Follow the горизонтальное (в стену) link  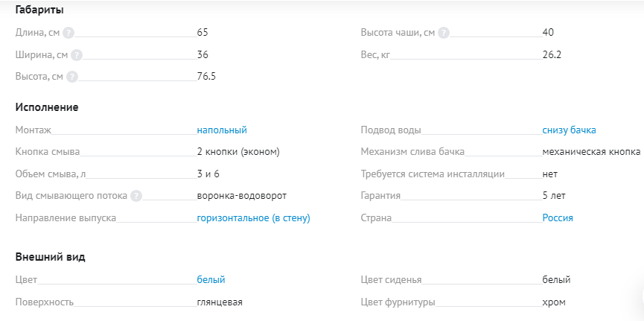(x=253, y=218)
